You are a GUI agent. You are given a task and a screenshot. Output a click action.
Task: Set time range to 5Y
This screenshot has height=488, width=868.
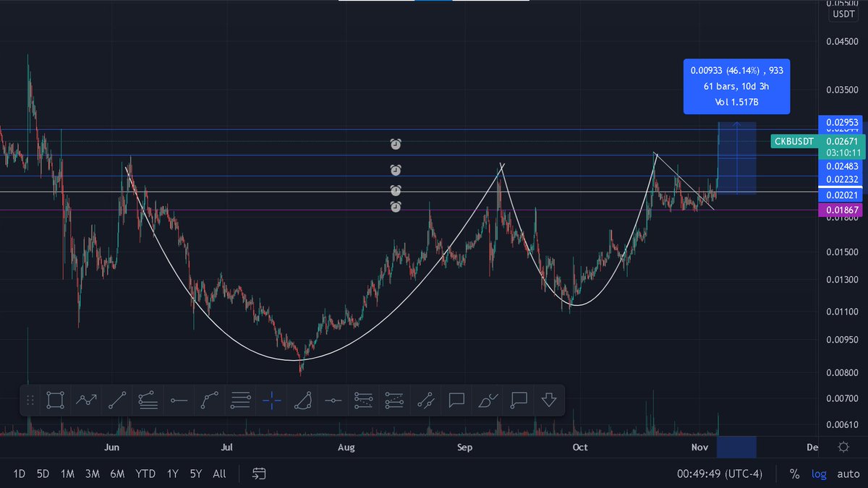(x=195, y=474)
